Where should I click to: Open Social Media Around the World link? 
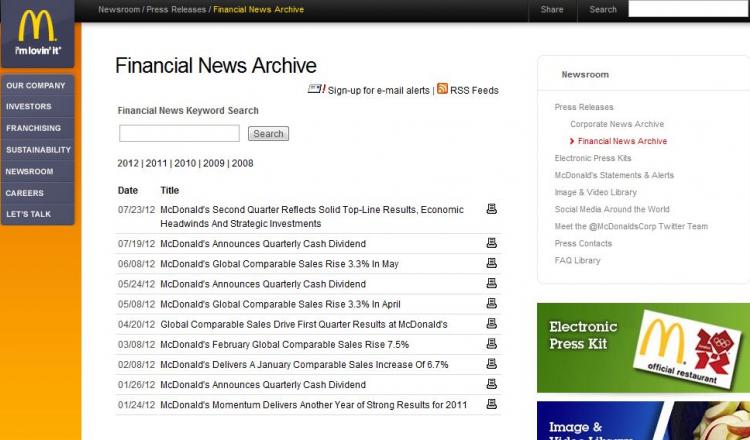pos(612,209)
